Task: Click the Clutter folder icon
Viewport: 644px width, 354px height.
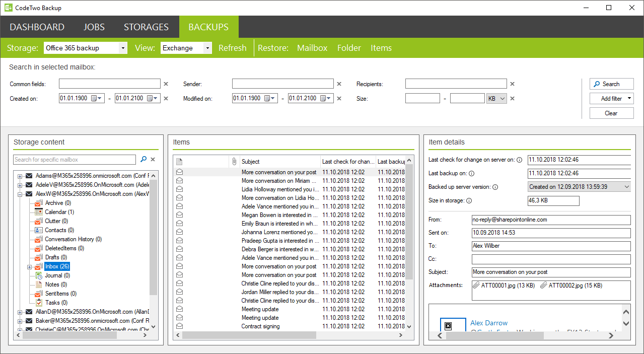Action: [38, 221]
